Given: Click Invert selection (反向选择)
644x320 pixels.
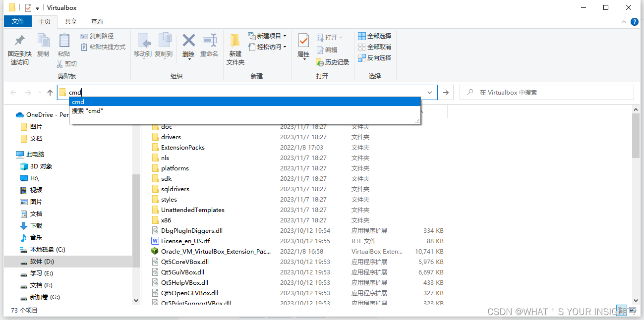Looking at the screenshot, I should click(375, 57).
